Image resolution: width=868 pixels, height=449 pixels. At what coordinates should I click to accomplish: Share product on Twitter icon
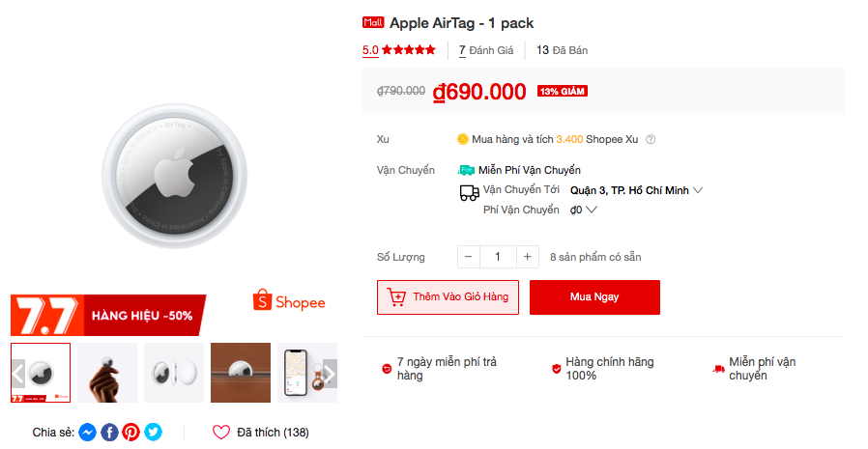coord(154,432)
